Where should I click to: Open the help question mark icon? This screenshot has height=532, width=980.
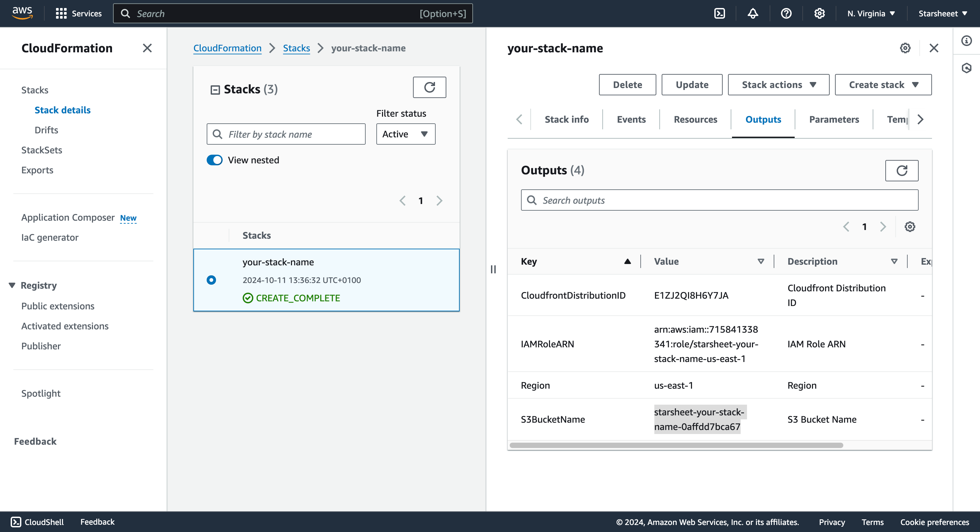[x=786, y=13]
